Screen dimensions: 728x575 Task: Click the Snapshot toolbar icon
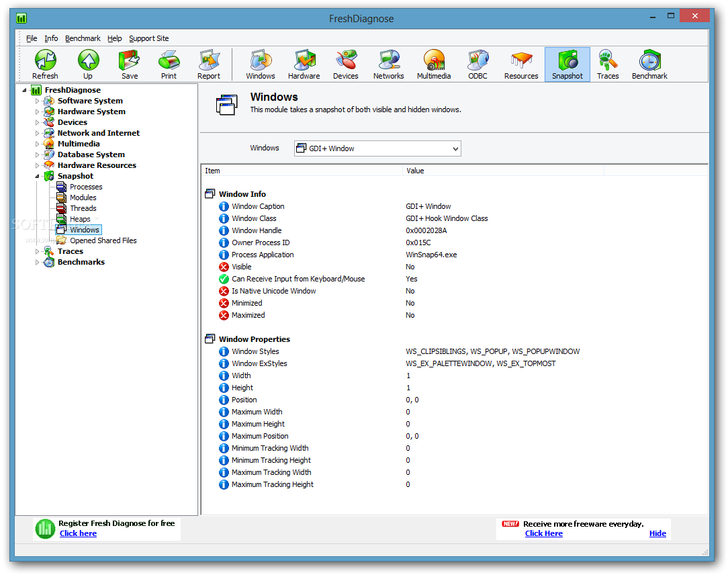(567, 64)
